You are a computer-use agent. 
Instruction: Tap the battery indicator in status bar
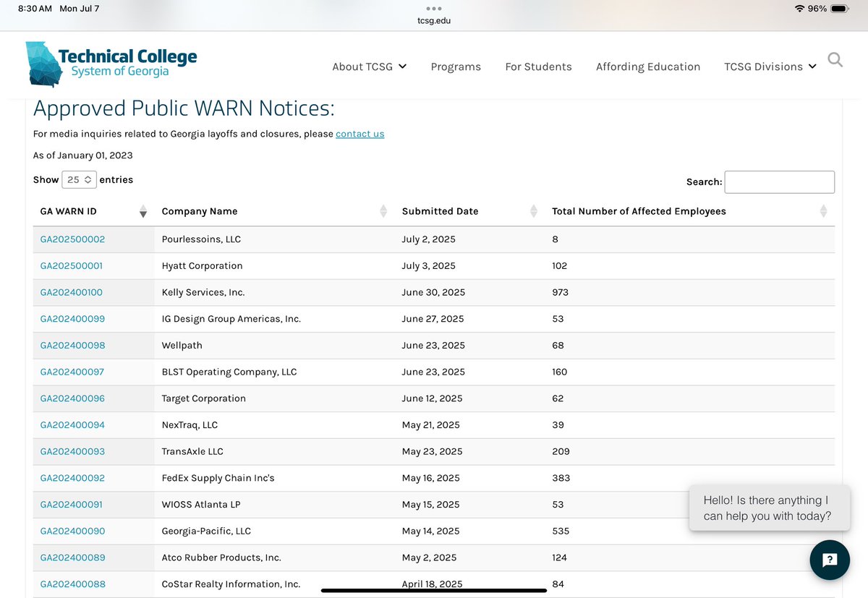[x=840, y=9]
